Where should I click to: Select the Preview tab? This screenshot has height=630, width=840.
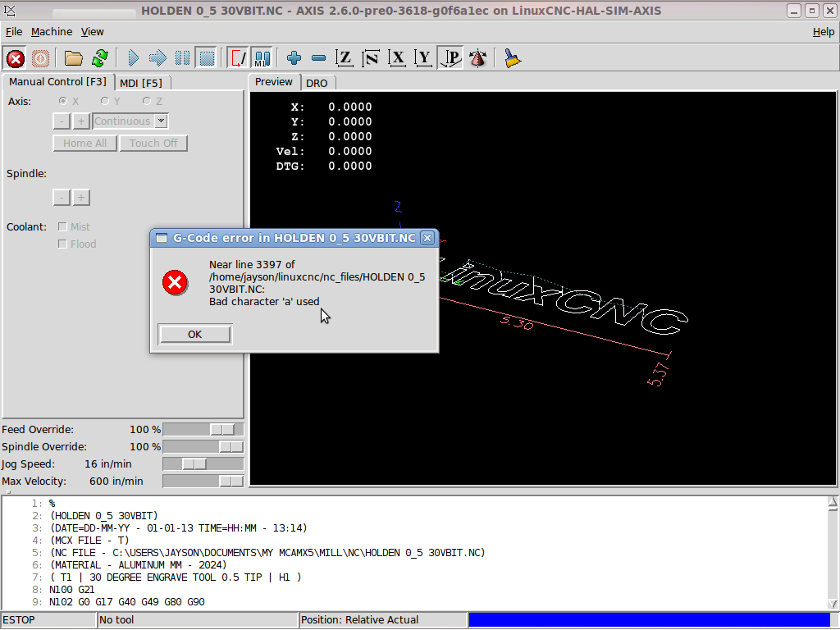[274, 81]
